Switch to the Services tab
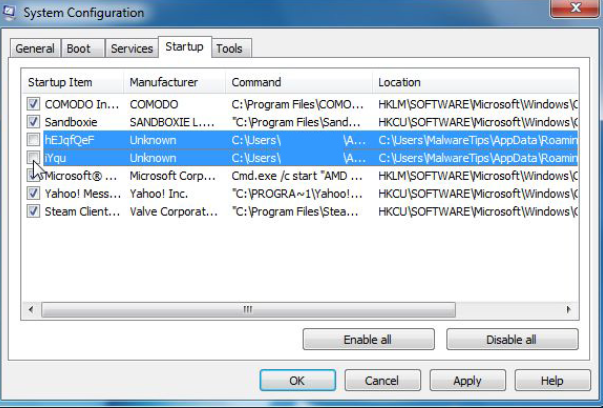The width and height of the screenshot is (603, 408). pyautogui.click(x=132, y=48)
